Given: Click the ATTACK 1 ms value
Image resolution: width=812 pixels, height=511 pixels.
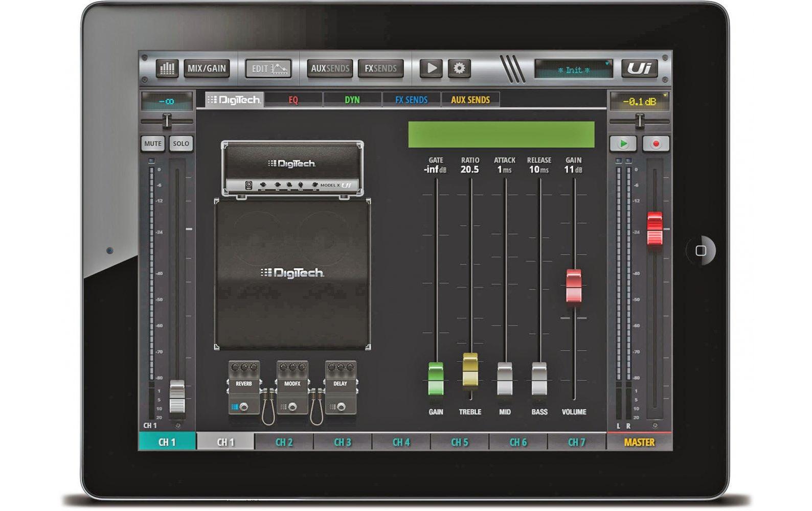Looking at the screenshot, I should point(505,170).
